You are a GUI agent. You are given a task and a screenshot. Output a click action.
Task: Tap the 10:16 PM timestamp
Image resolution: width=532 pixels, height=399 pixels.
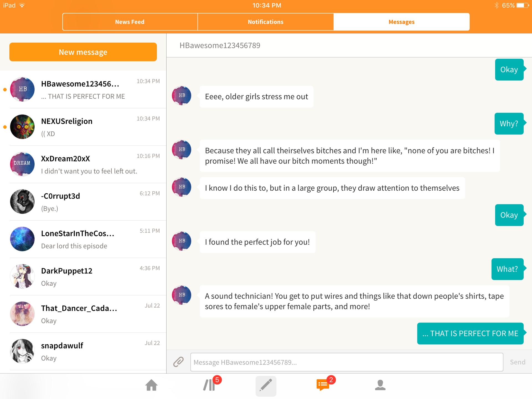pos(148,156)
